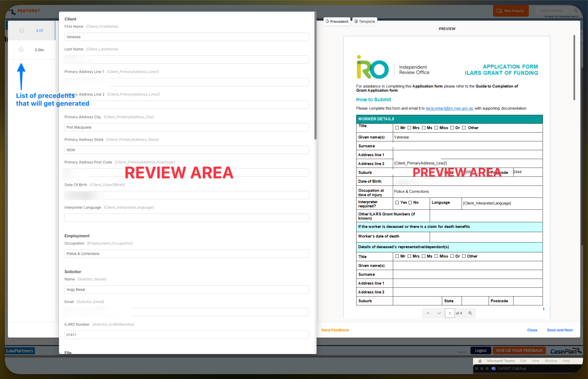Click the New Enquiry button
The width and height of the screenshot is (588, 379).
pyautogui.click(x=511, y=11)
